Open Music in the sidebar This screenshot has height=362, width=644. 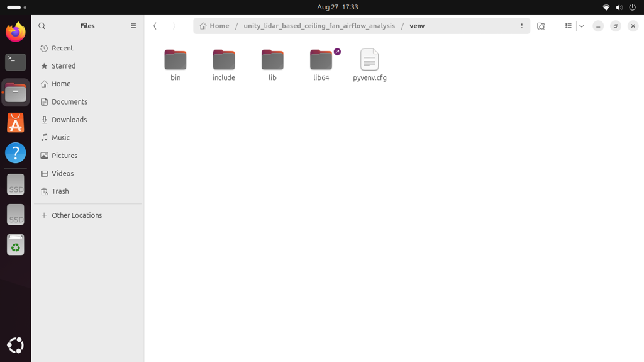[x=87, y=137]
